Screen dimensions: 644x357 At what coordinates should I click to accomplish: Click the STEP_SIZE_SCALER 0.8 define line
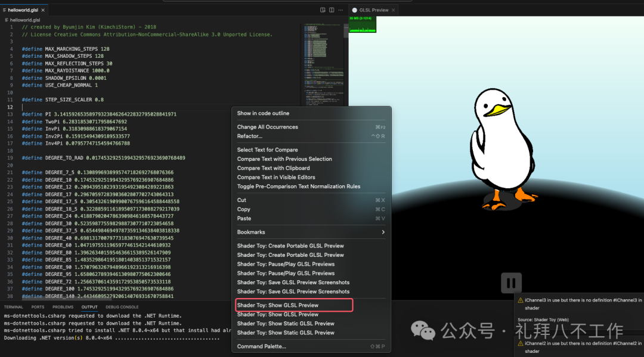click(63, 100)
